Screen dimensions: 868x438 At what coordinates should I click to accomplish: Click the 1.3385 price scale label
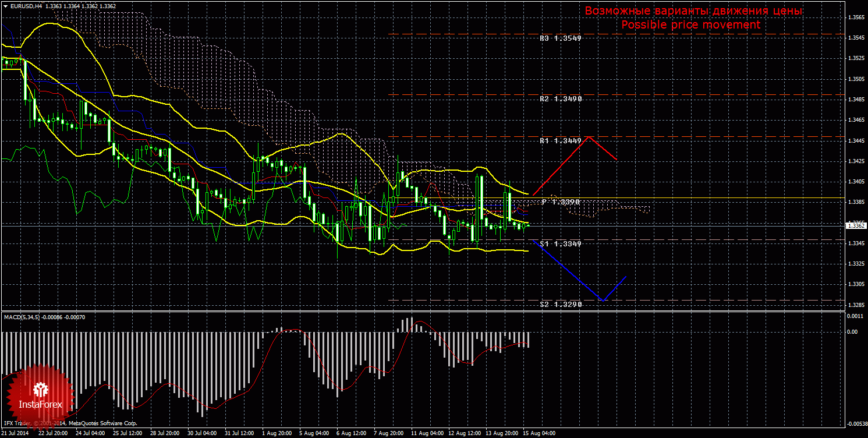point(856,202)
